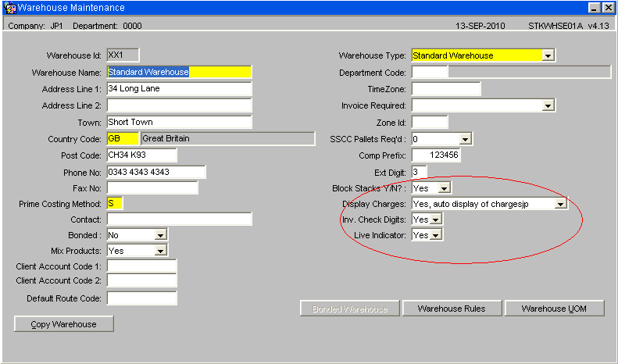Open the Live Indicator dropdown
The image size is (618, 364).
[x=435, y=235]
